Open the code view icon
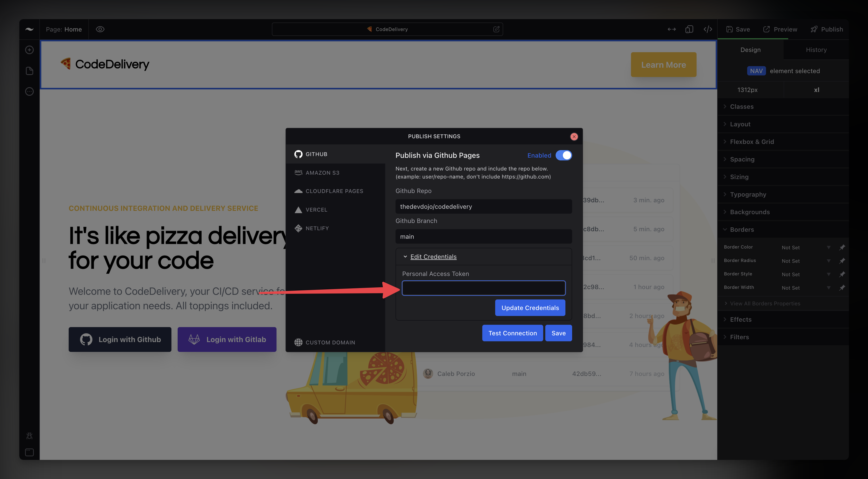The image size is (868, 479). [708, 29]
